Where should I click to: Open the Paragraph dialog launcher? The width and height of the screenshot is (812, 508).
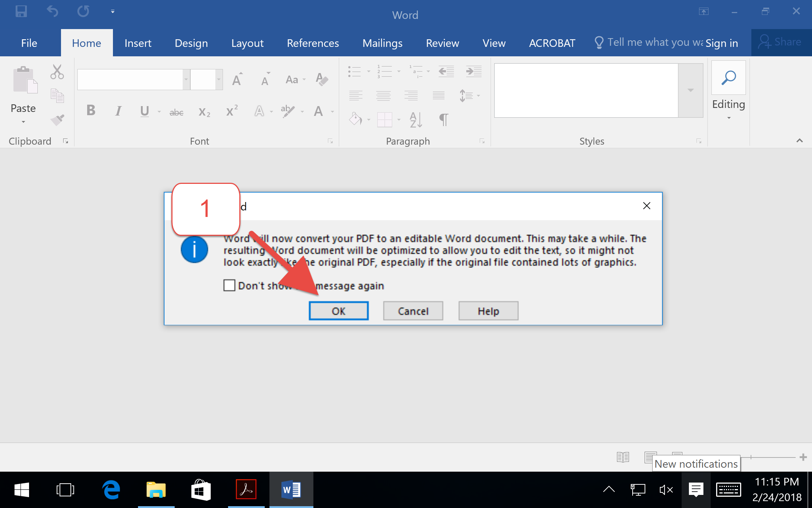pyautogui.click(x=482, y=141)
